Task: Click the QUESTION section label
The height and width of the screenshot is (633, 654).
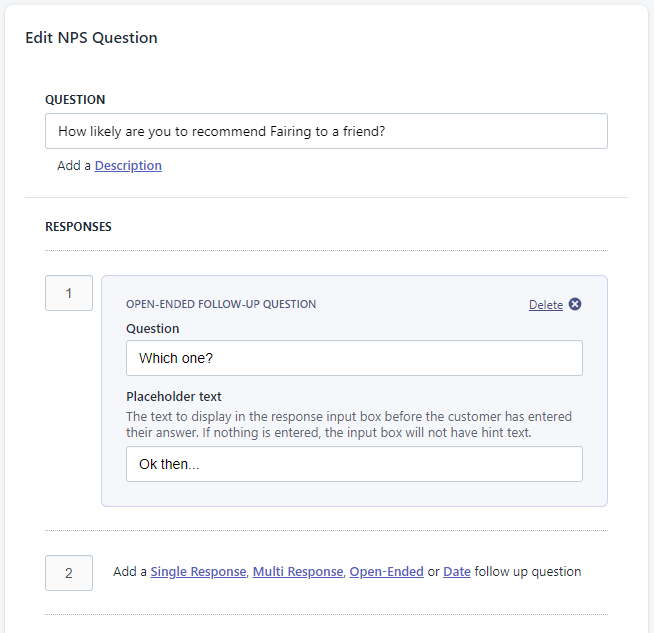Action: click(x=75, y=100)
